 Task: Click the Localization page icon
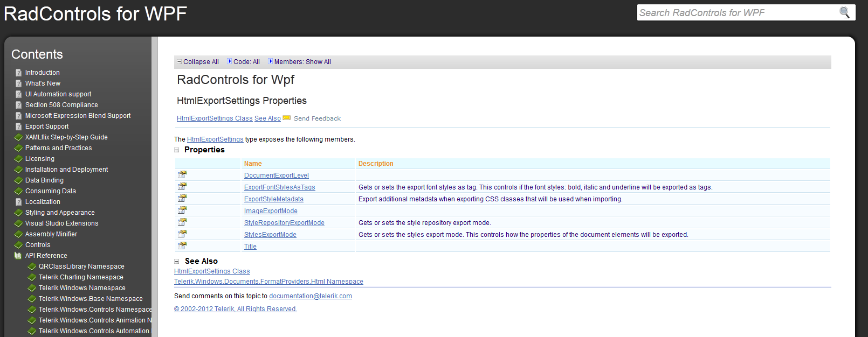click(18, 202)
